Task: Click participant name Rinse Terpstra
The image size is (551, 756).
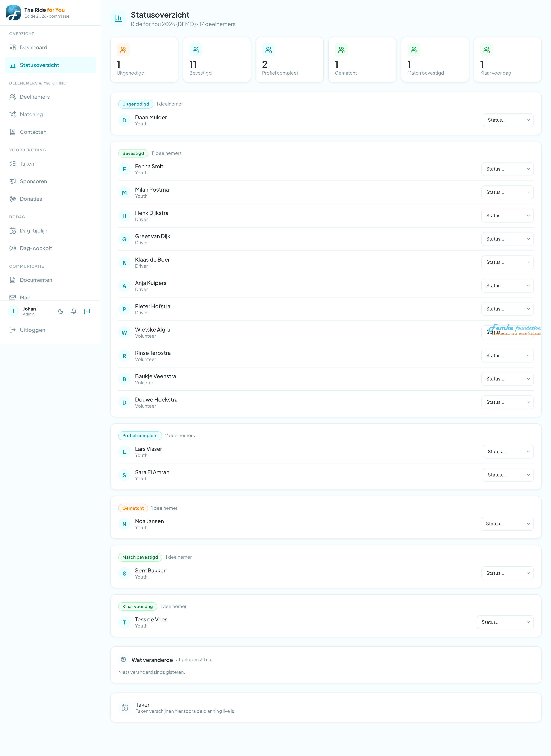Action: 153,353
